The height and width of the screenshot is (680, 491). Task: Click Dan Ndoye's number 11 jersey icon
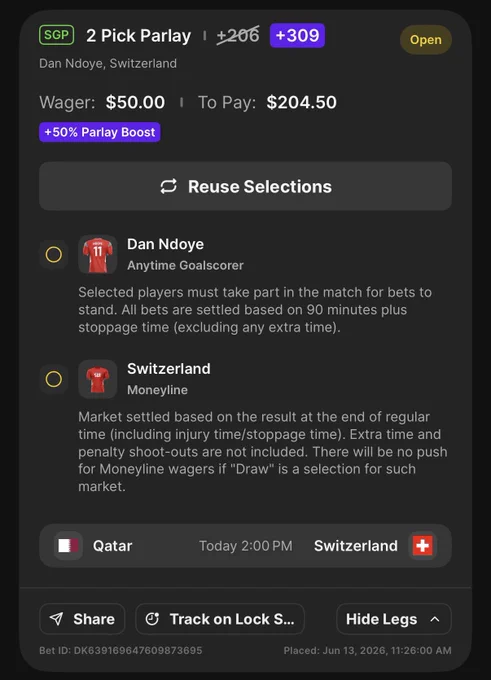[x=98, y=254]
